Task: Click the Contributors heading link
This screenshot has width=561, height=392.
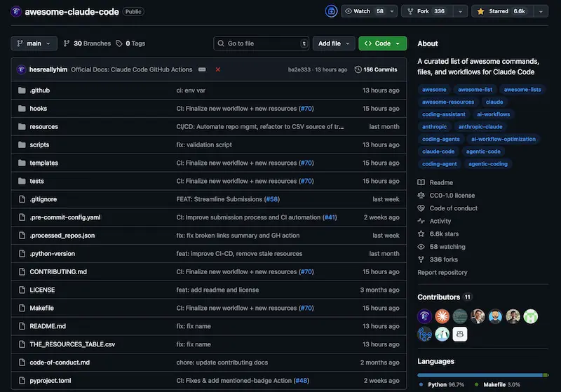Action: click(x=439, y=297)
